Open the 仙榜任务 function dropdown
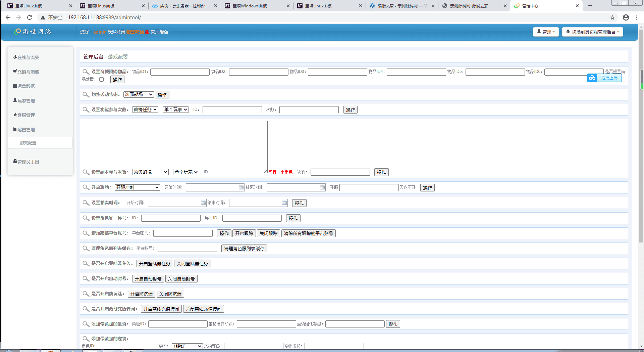Image resolution: width=644 pixels, height=352 pixels. click(145, 110)
